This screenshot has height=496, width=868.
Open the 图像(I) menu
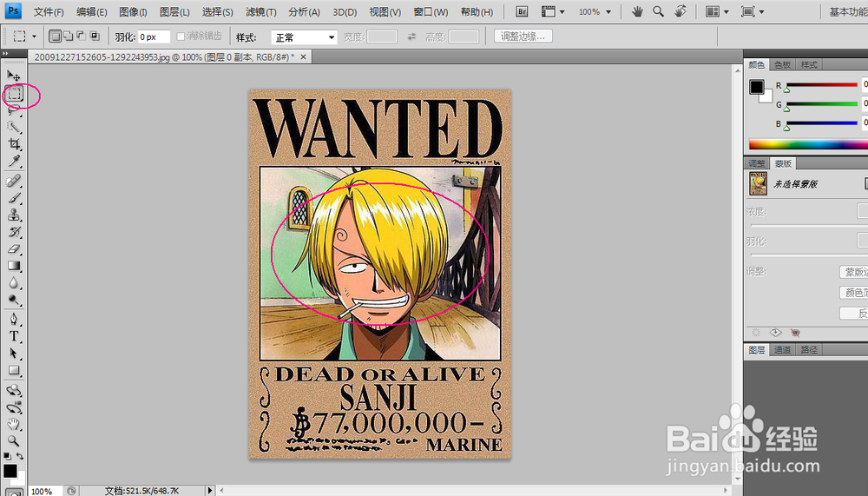coord(133,11)
